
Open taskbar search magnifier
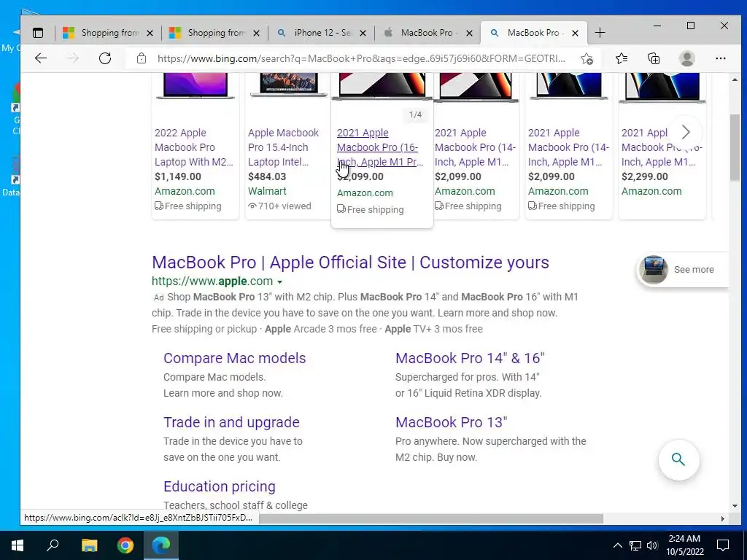[53, 545]
